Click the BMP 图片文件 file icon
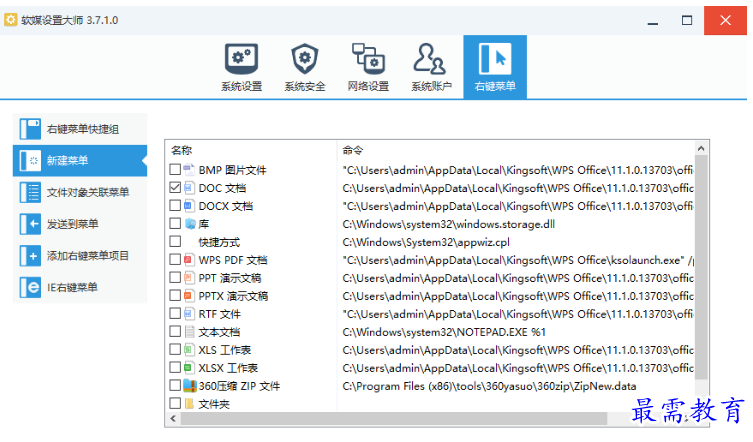 pyautogui.click(x=189, y=170)
